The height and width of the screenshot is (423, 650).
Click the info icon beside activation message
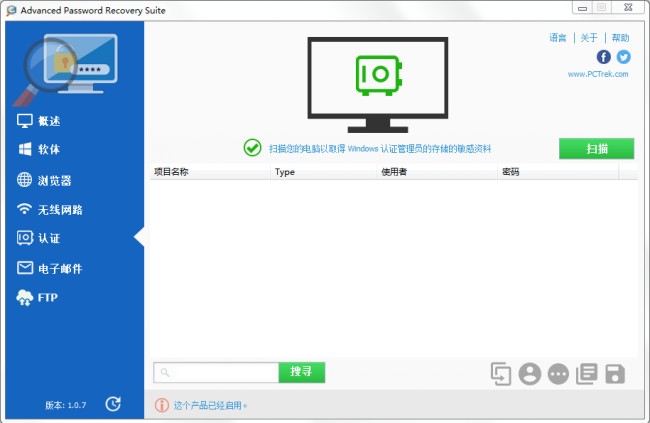tap(162, 405)
